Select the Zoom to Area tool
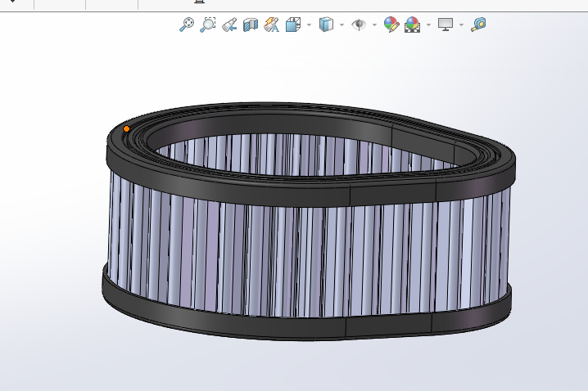This screenshot has height=391, width=588. pos(208,25)
